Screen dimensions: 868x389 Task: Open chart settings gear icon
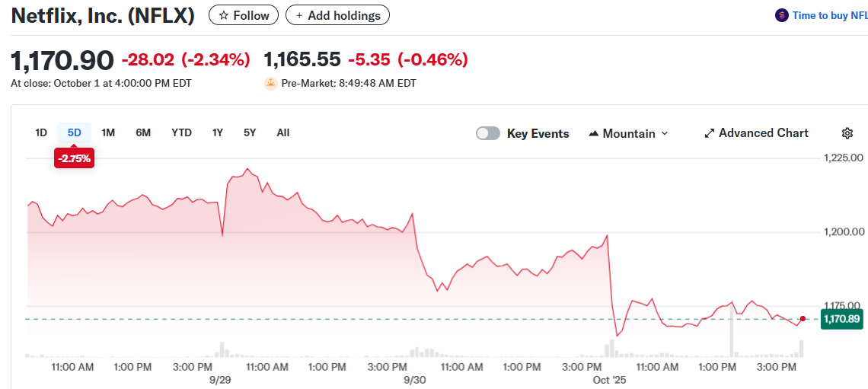pyautogui.click(x=847, y=133)
